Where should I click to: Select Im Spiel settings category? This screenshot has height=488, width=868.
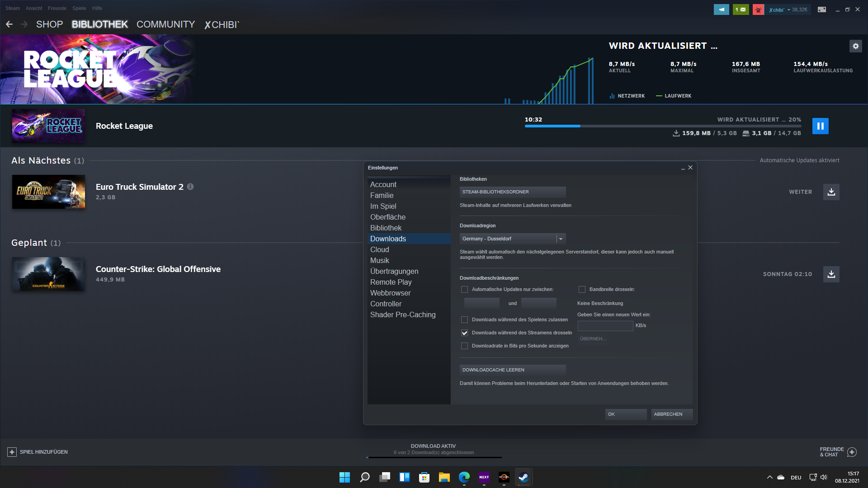coord(409,206)
